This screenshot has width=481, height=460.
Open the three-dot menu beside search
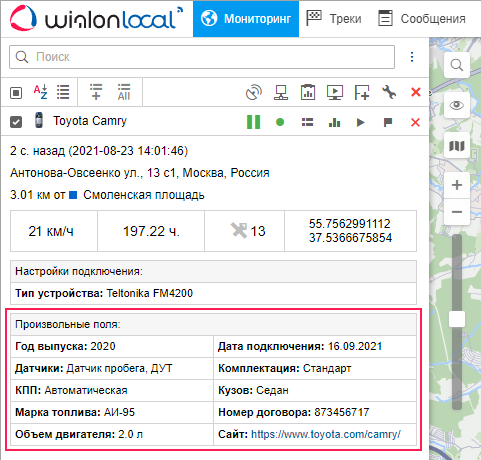click(x=412, y=57)
